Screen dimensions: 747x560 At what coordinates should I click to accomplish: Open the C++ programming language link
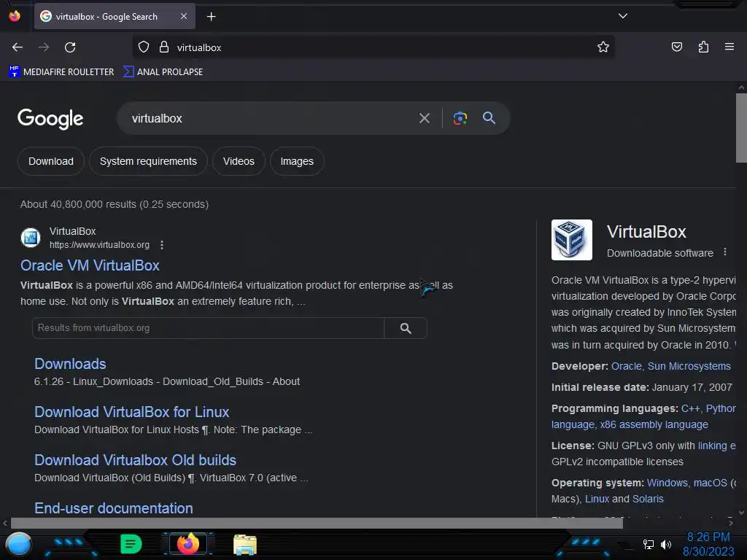click(x=690, y=408)
